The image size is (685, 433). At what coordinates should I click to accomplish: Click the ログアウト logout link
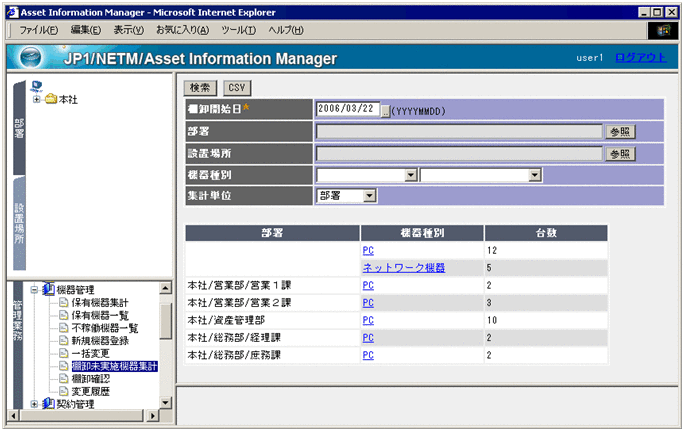click(x=640, y=58)
